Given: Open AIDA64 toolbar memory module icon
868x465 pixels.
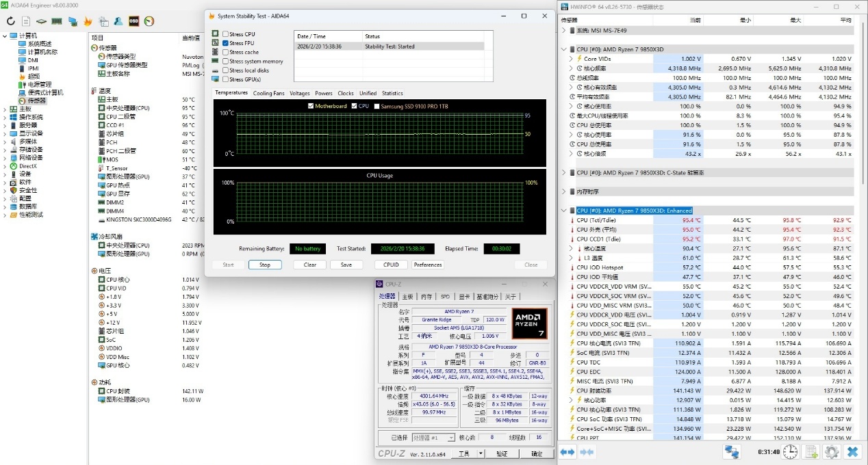Looking at the screenshot, I should pos(57,21).
